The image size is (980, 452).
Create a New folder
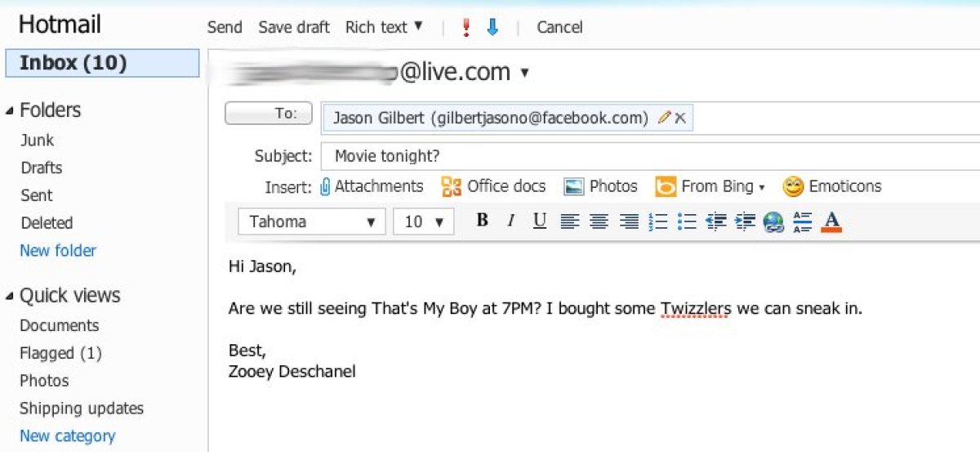pos(58,251)
